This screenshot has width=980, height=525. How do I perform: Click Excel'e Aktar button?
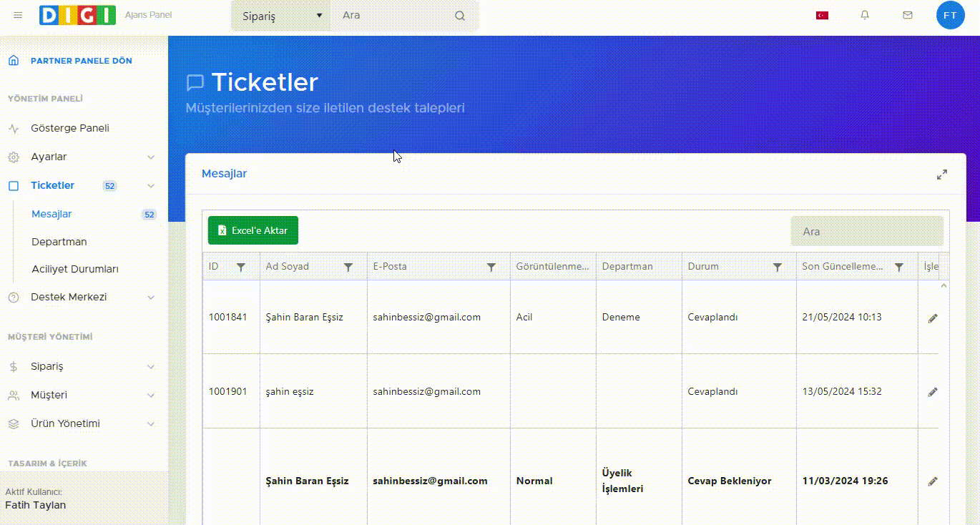point(253,230)
